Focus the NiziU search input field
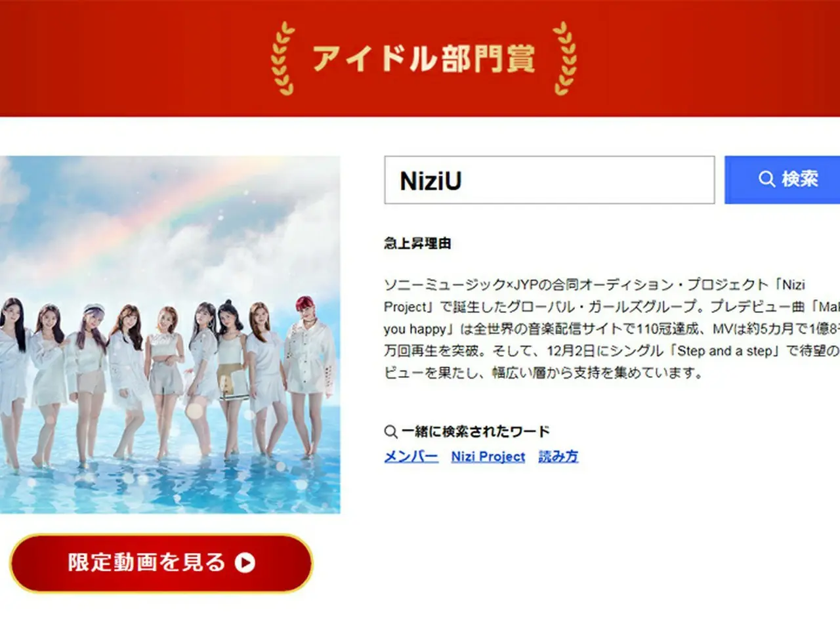 click(549, 180)
